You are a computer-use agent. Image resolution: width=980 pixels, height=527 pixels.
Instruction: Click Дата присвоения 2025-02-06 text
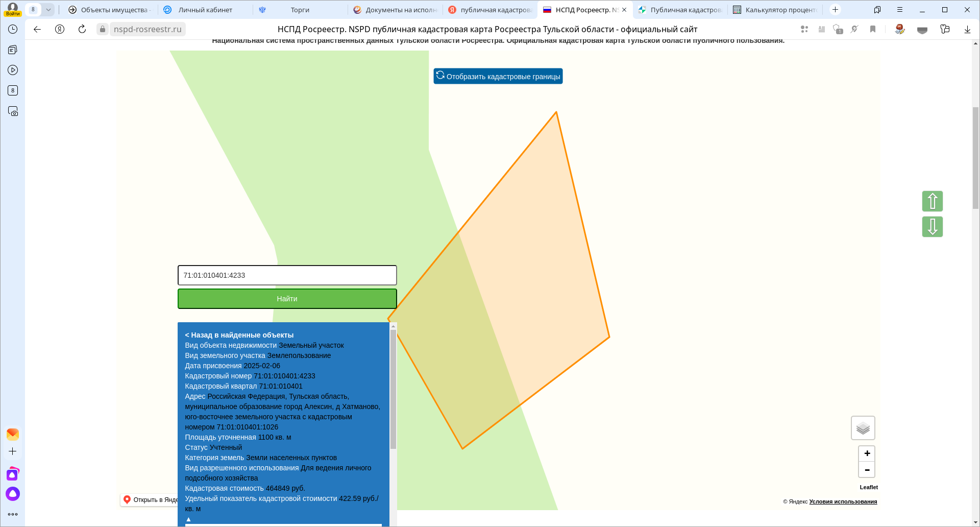[x=232, y=366]
